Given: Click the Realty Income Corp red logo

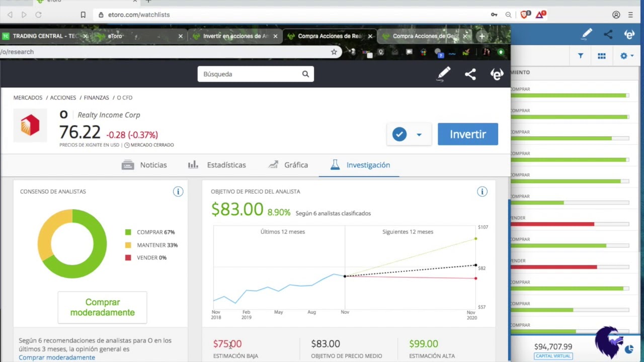Looking at the screenshot, I should point(30,125).
